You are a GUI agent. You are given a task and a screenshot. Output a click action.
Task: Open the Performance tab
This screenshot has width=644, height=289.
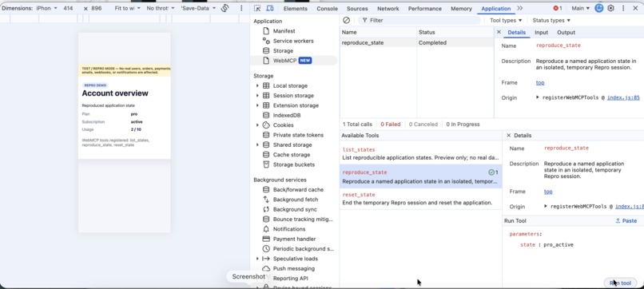click(x=425, y=9)
